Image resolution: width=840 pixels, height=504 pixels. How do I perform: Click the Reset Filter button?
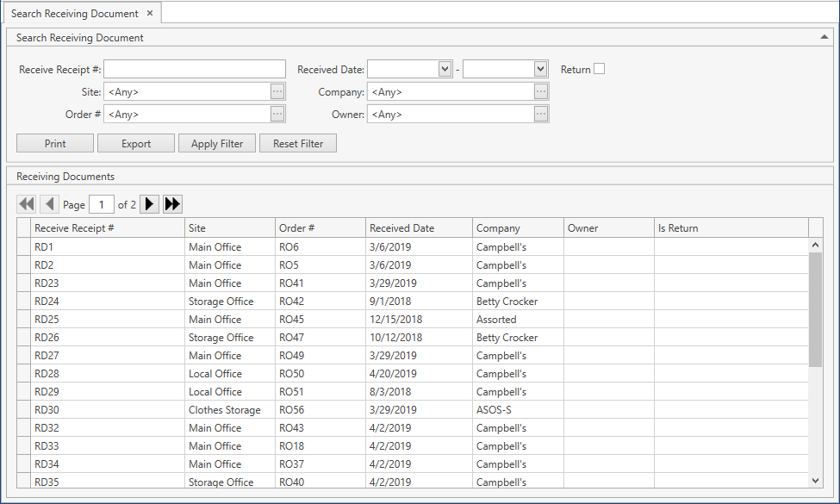pyautogui.click(x=297, y=143)
